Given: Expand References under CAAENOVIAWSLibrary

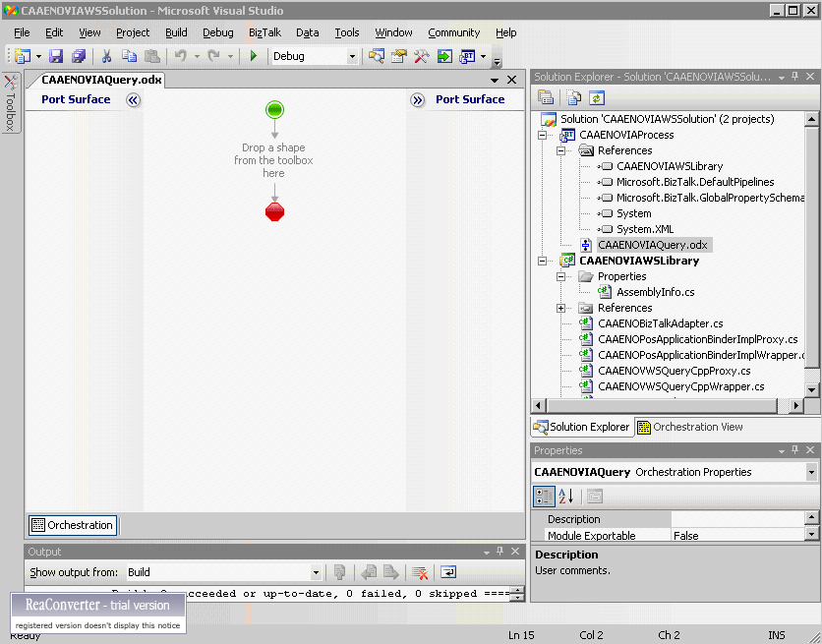Looking at the screenshot, I should [x=560, y=308].
